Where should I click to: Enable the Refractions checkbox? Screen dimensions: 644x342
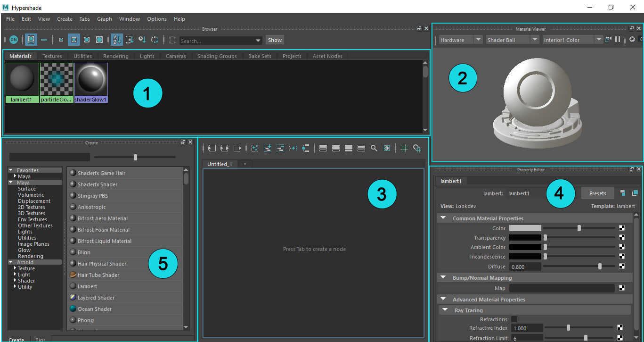tap(514, 319)
